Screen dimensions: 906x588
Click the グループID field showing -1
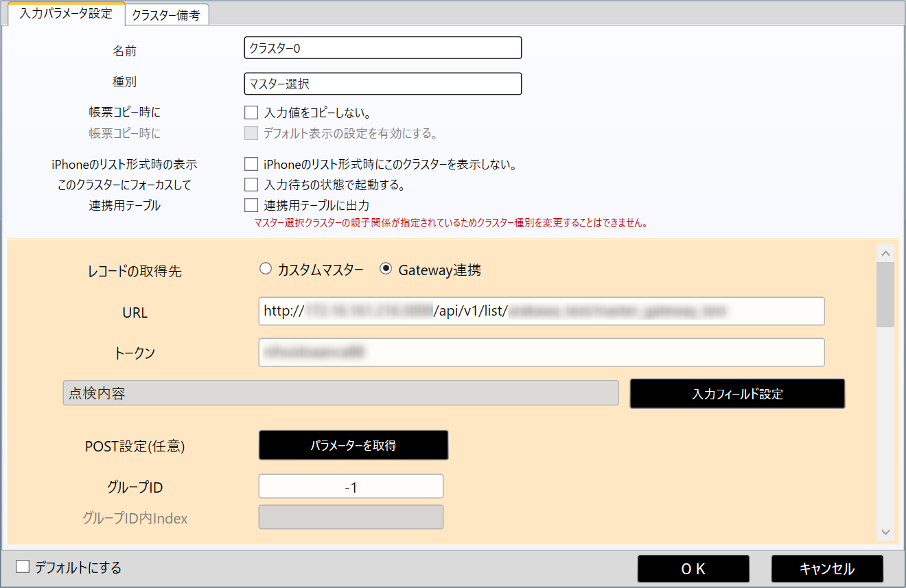(x=351, y=486)
